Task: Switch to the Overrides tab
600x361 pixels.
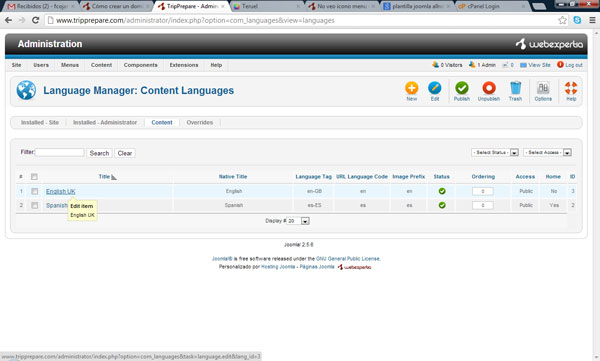Action: click(200, 123)
